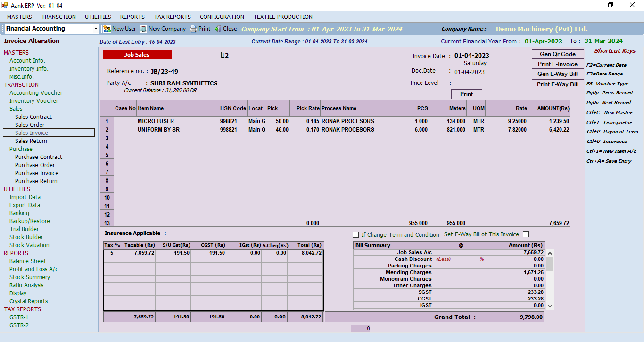Open Backup/Restore utility
Screen dimensions: 644x342
(29, 221)
